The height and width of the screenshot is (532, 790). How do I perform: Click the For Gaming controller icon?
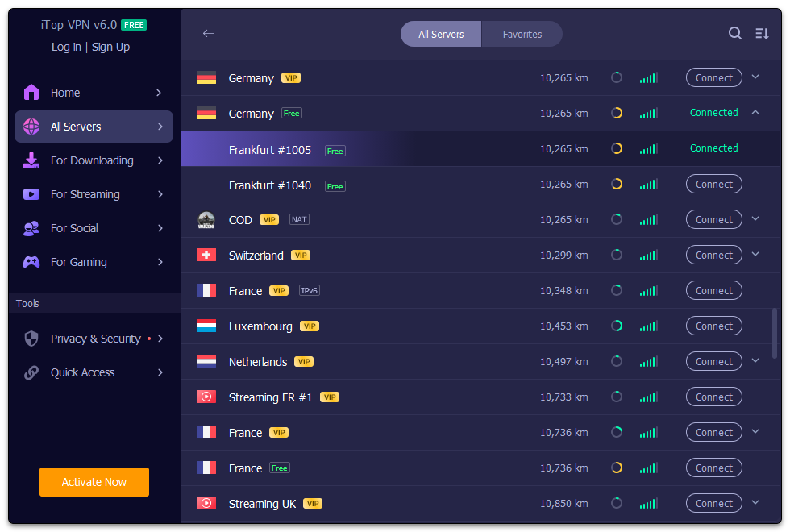31,262
